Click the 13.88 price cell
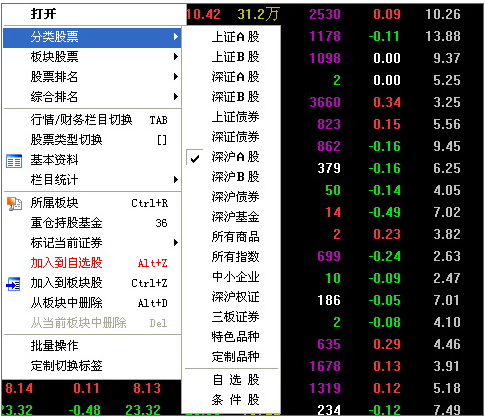This screenshot has width=485, height=420. [x=443, y=36]
